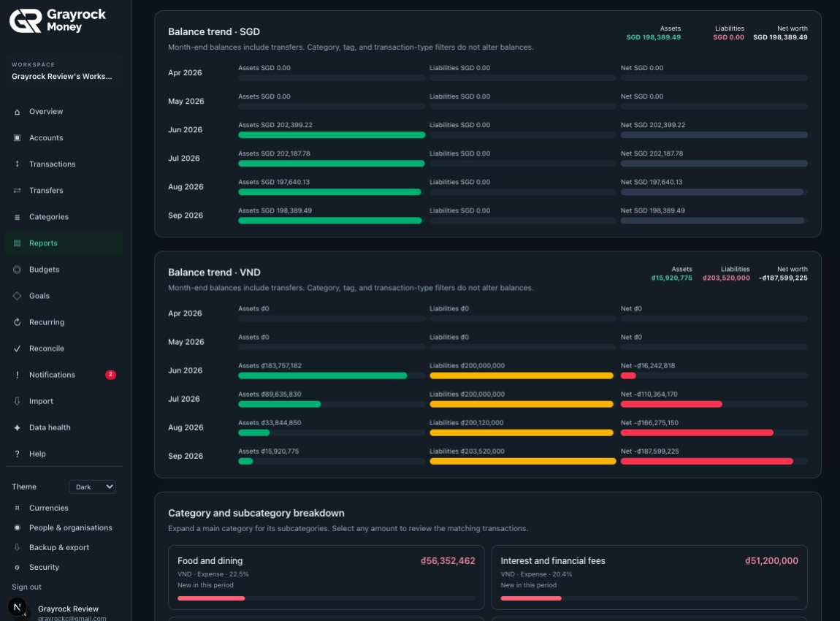Click the Accounts icon in sidebar

click(x=17, y=138)
